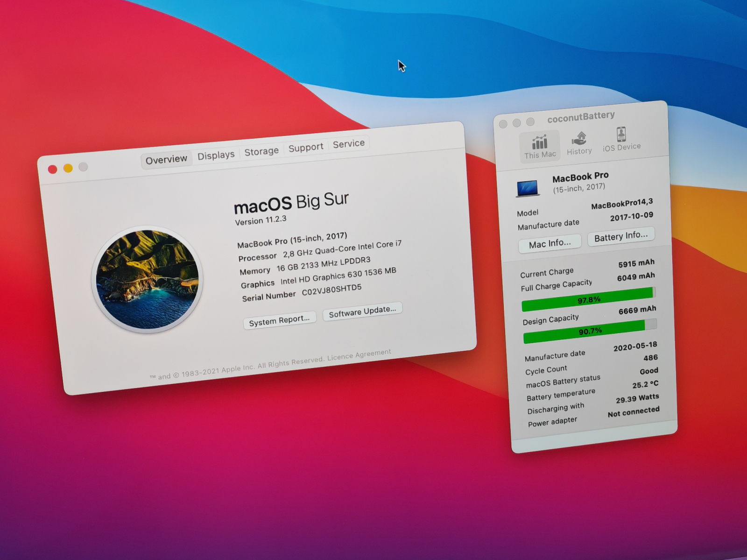Click the 97.8% charge progress bar

[589, 299]
